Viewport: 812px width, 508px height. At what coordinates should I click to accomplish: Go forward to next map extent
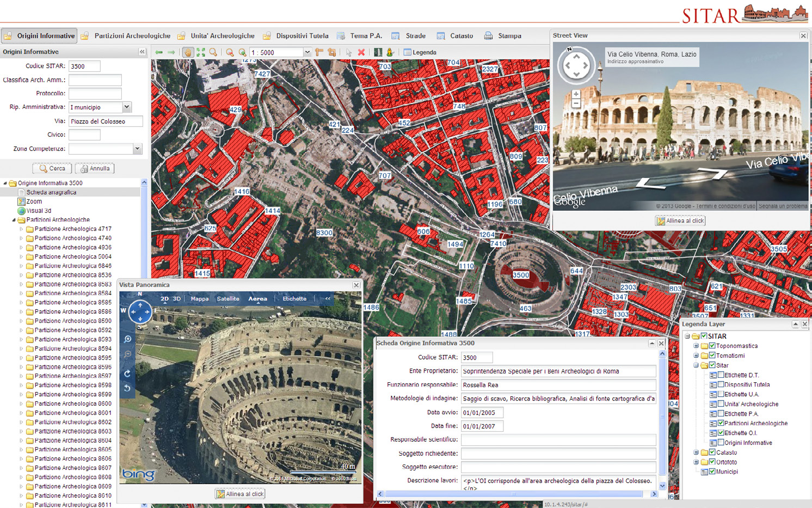coord(171,52)
